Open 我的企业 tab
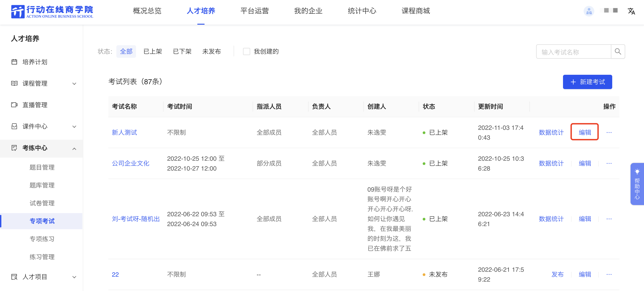Image resolution: width=644 pixels, height=291 pixels. [308, 11]
